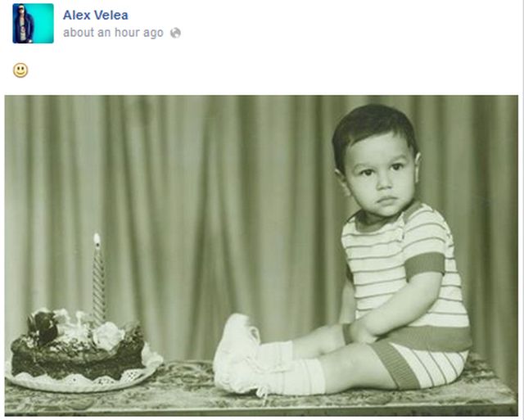524x420 pixels.
Task: Click the birthday cake in the photo
Action: tap(79, 347)
